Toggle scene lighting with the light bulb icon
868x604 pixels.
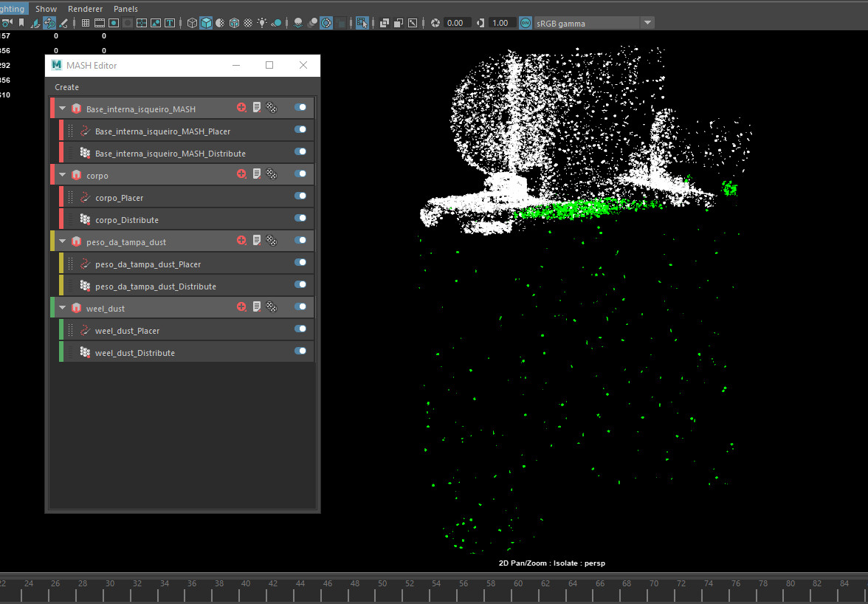(262, 22)
